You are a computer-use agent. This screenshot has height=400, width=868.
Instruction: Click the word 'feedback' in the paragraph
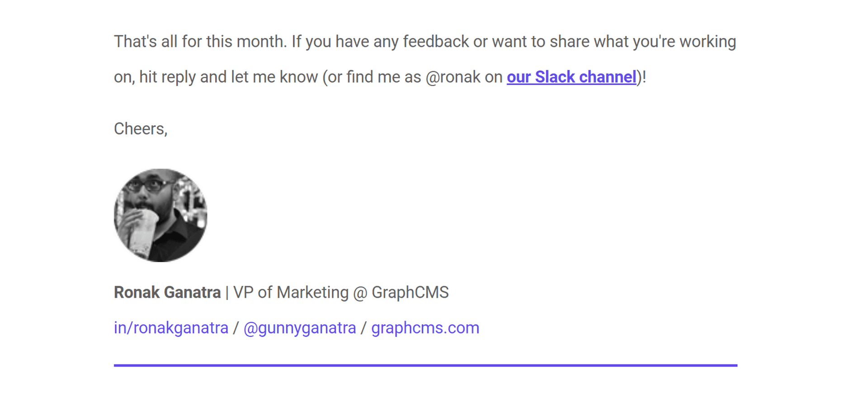(x=436, y=42)
